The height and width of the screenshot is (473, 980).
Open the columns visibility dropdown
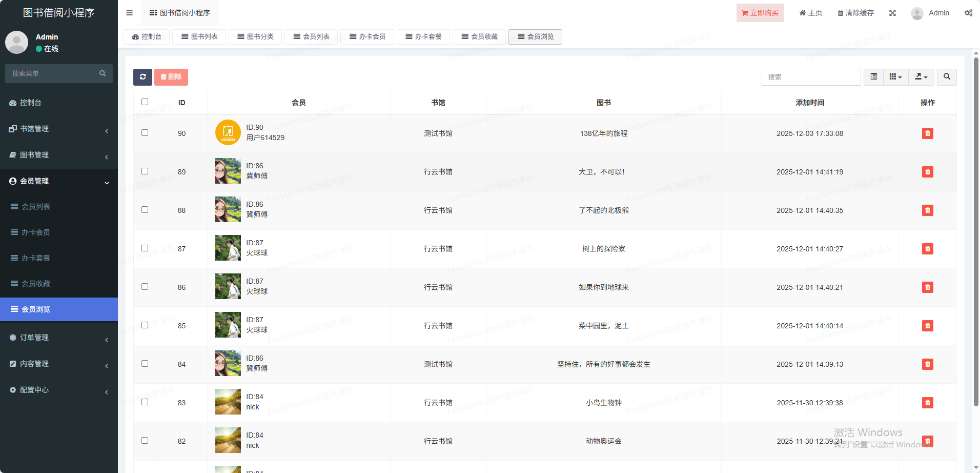pyautogui.click(x=895, y=77)
